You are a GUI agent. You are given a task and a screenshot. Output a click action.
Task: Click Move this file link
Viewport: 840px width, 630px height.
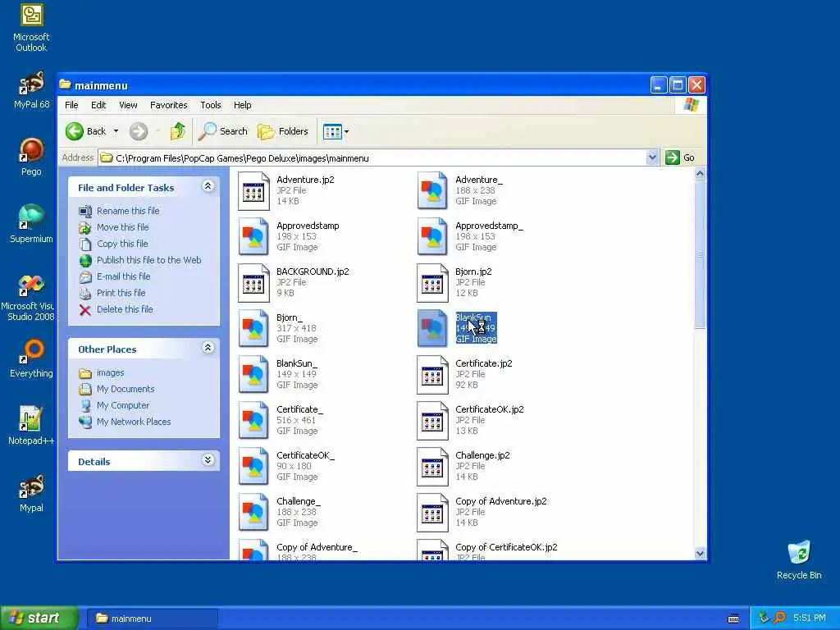click(123, 227)
